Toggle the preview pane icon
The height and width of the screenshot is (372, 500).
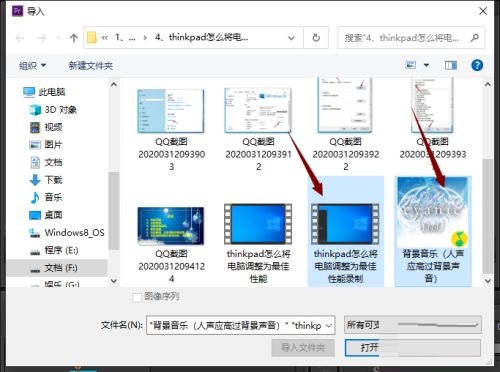coord(451,65)
